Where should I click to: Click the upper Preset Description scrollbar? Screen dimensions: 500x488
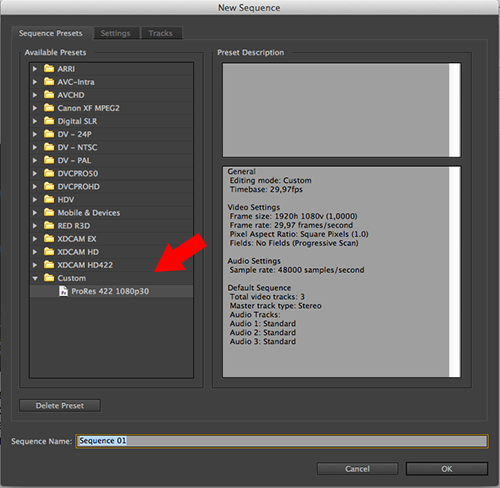pyautogui.click(x=455, y=110)
